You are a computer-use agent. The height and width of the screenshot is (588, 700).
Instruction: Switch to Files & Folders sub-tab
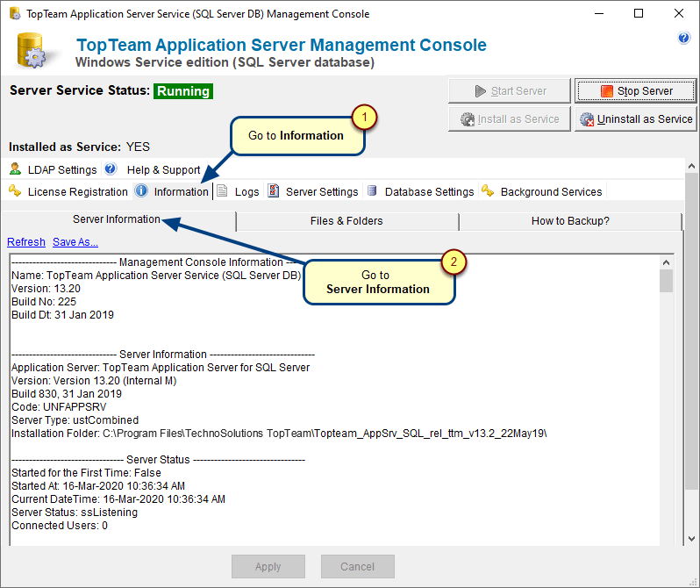click(346, 221)
